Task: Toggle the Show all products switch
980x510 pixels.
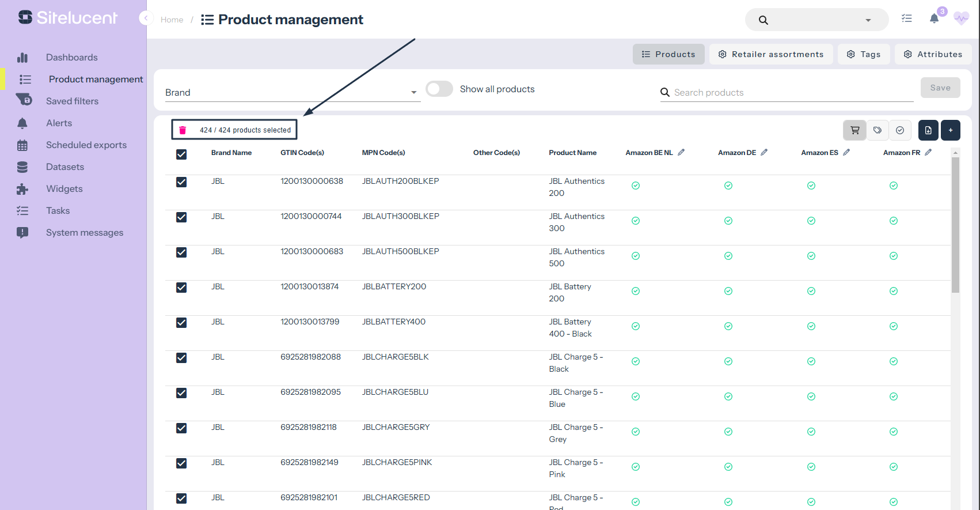Action: click(x=439, y=89)
